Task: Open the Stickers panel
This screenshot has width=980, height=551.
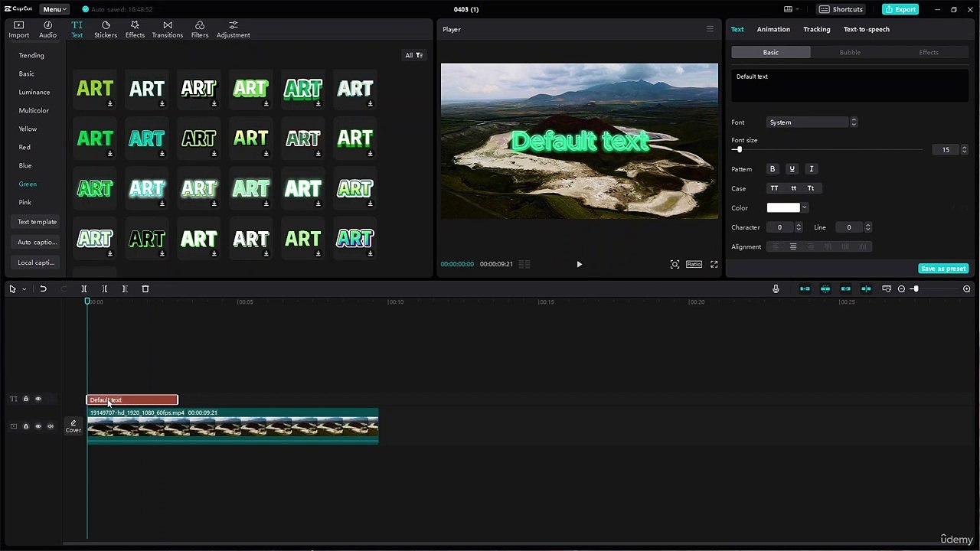Action: pos(106,30)
